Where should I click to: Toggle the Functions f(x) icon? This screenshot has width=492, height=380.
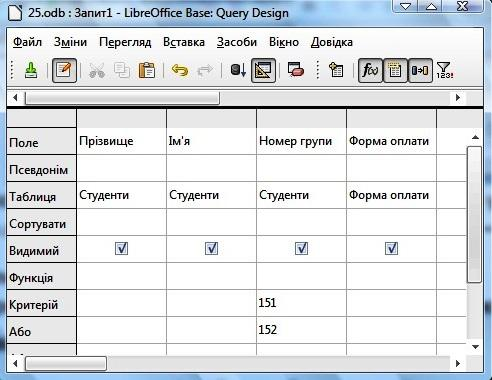click(x=370, y=70)
